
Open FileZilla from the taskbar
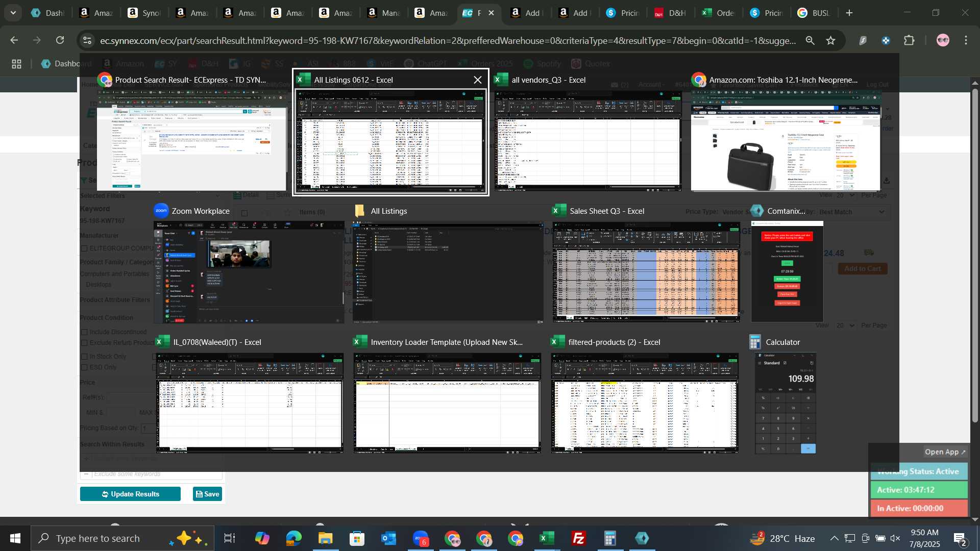click(579, 538)
